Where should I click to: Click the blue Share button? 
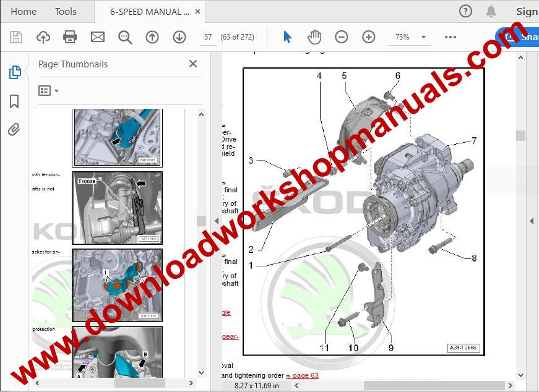click(517, 37)
